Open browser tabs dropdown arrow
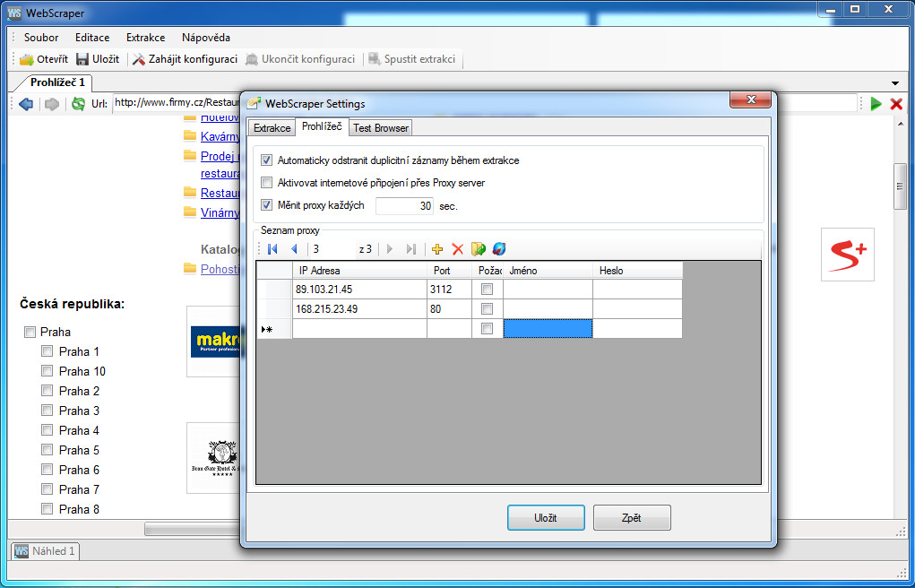The width and height of the screenshot is (915, 588). coord(896,83)
